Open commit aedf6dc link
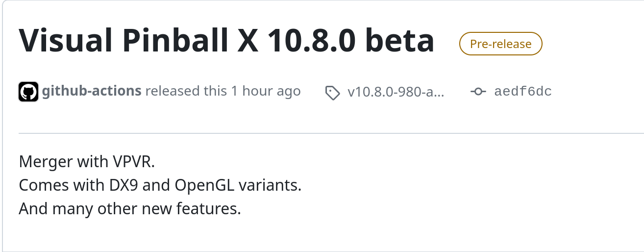This screenshot has width=644, height=252. (523, 92)
